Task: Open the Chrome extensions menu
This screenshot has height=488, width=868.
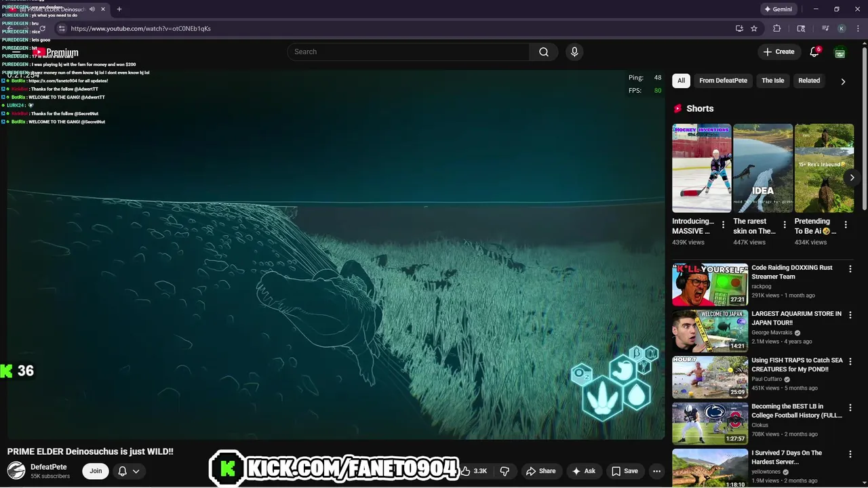Action: (x=777, y=28)
